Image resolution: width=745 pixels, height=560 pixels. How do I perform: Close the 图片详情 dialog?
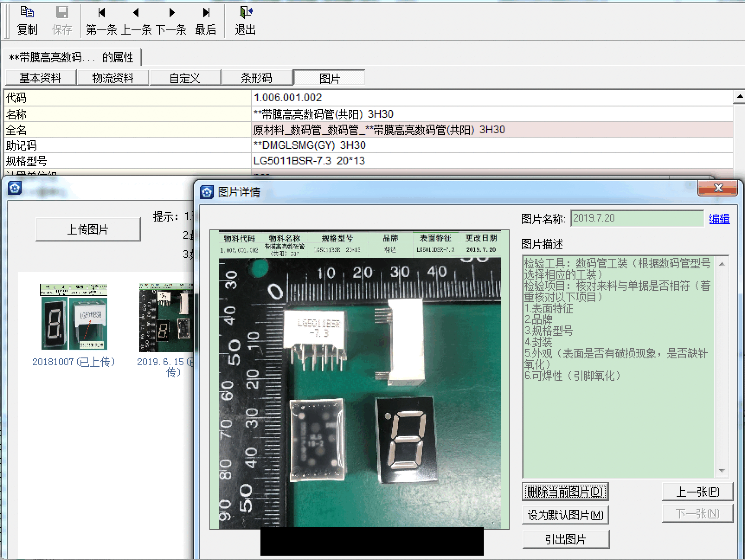[718, 188]
